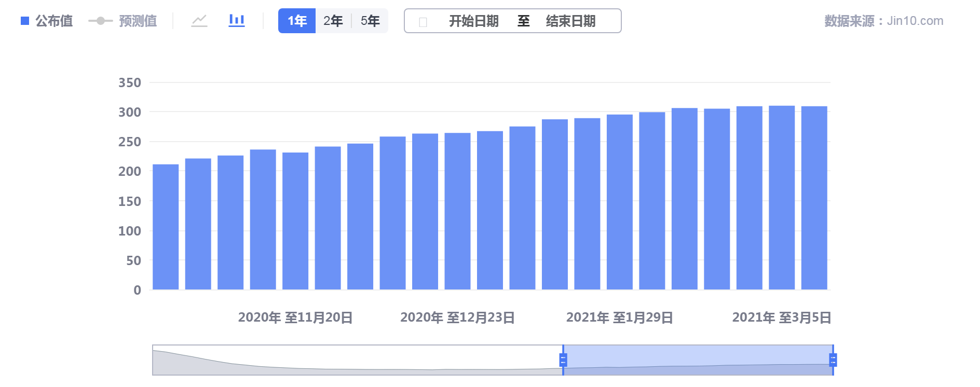This screenshot has width=980, height=387.
Task: Click the 200 y-axis label
Action: coord(130,171)
